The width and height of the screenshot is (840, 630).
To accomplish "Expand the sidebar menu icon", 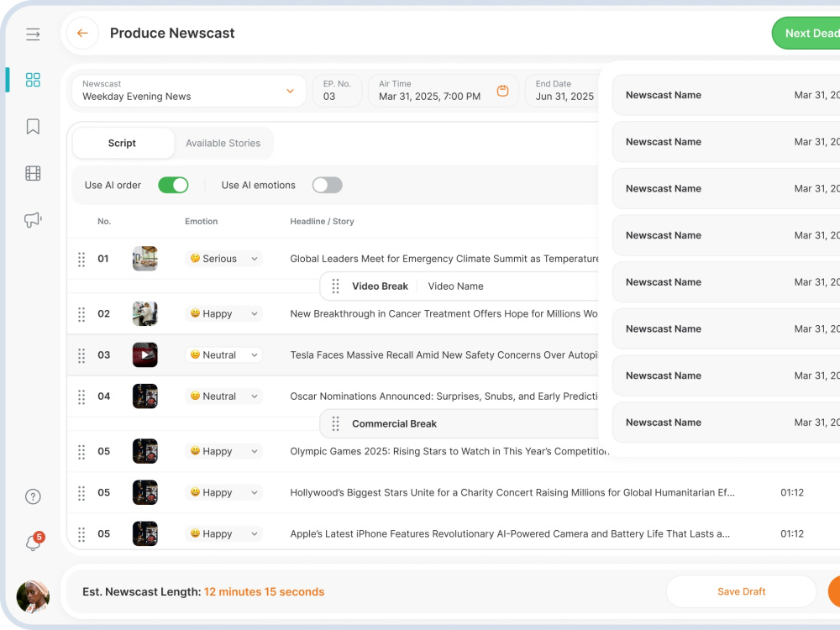I will coord(33,34).
